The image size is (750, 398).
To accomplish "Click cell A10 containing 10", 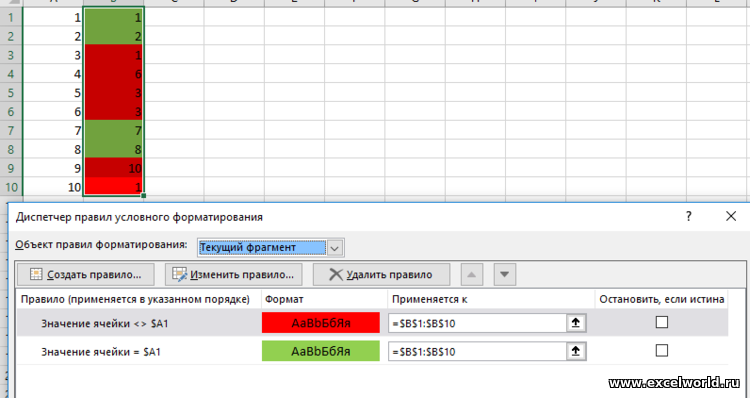I will tap(53, 187).
